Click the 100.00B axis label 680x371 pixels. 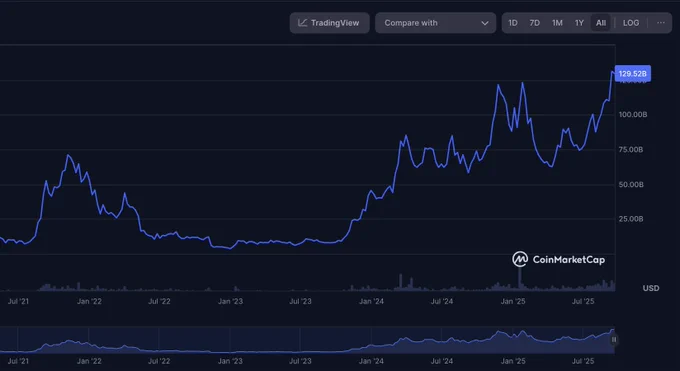tap(633, 115)
